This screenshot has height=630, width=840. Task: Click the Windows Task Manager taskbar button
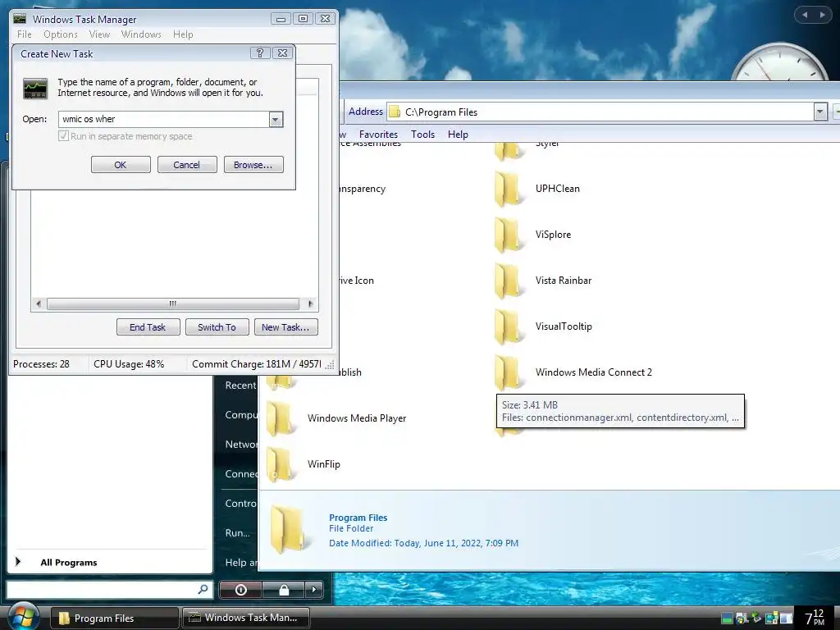pos(246,618)
